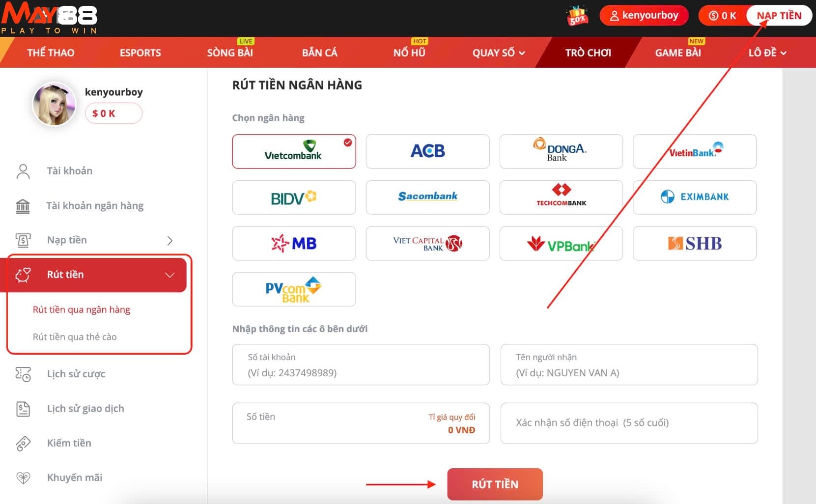Select BIDV bank option
Viewport: 816px width, 504px height.
point(294,197)
